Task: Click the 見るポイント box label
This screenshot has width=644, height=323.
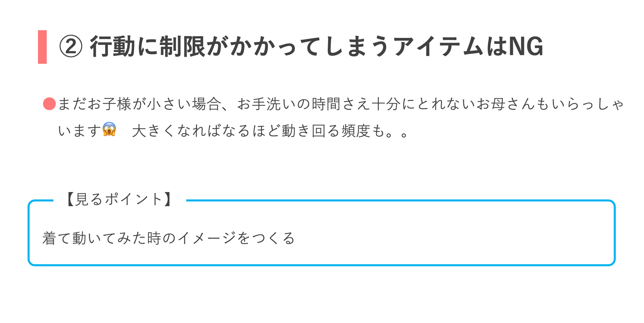Action: click(119, 199)
